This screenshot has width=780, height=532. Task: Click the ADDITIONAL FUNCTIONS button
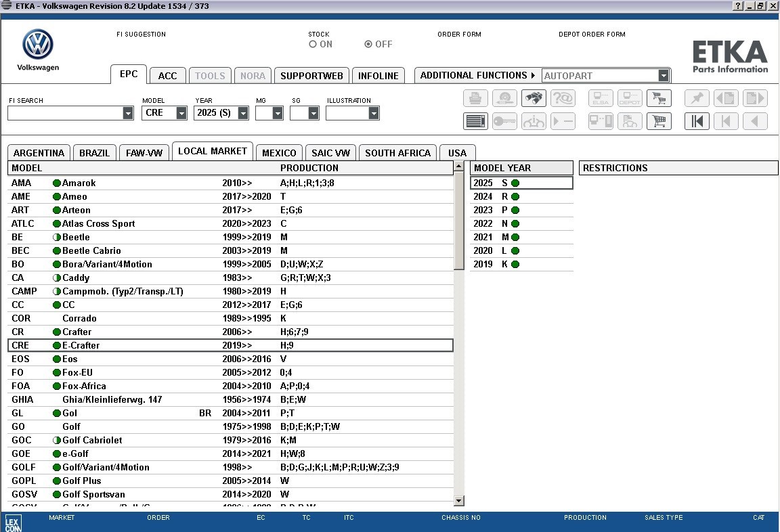477,75
